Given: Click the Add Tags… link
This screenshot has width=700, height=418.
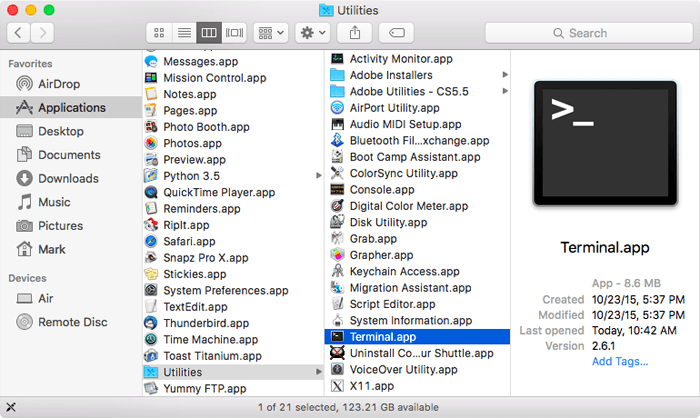Looking at the screenshot, I should [620, 361].
